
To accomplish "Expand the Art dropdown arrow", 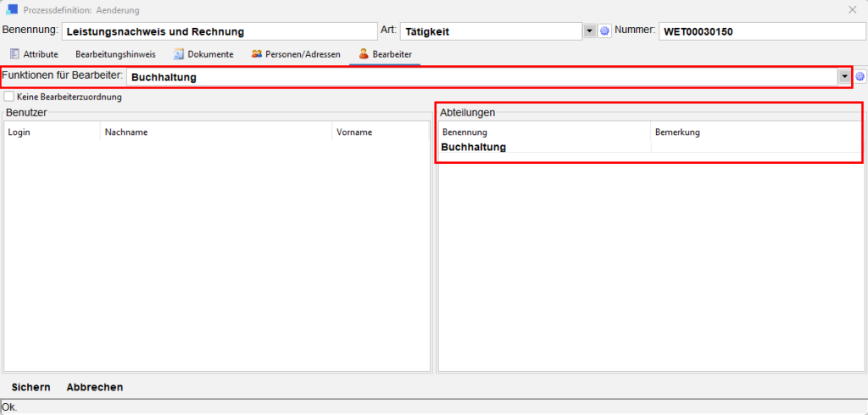I will coord(590,31).
